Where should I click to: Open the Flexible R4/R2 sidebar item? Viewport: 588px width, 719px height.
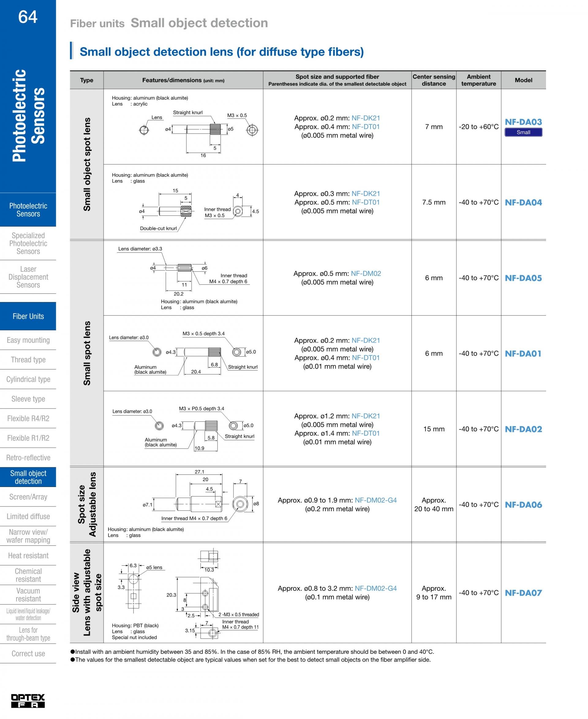click(x=28, y=418)
